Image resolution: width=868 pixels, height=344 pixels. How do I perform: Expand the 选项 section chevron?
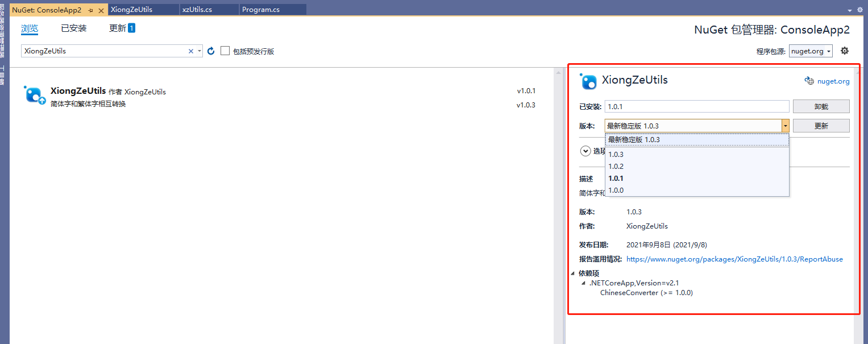585,151
